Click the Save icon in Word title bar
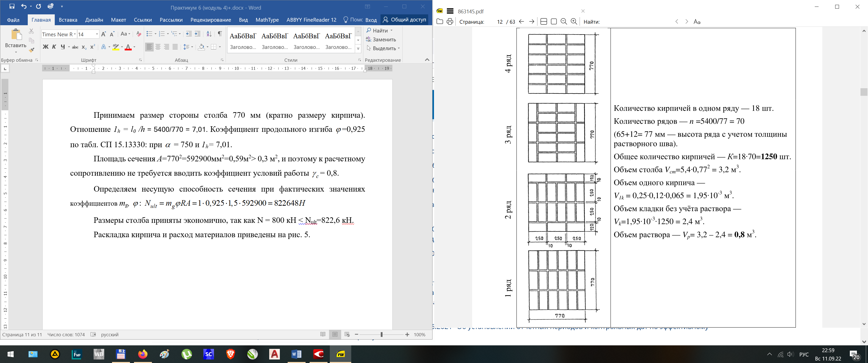The height and width of the screenshot is (363, 868). 12,6
